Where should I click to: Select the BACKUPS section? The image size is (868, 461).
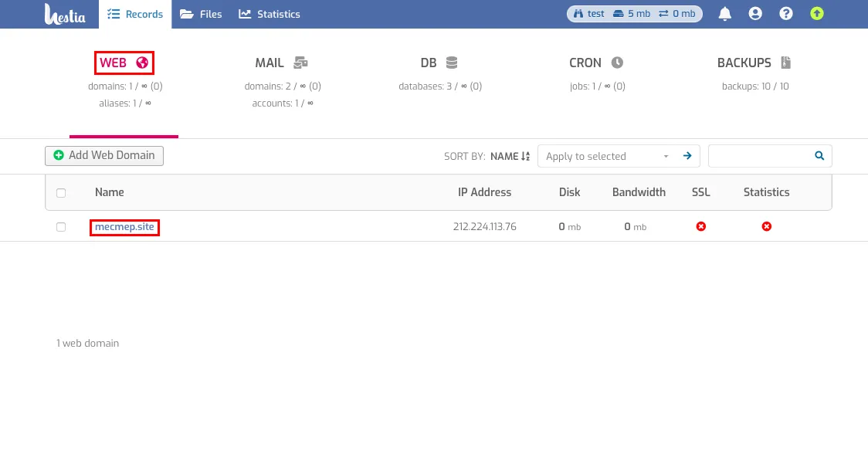pos(754,63)
